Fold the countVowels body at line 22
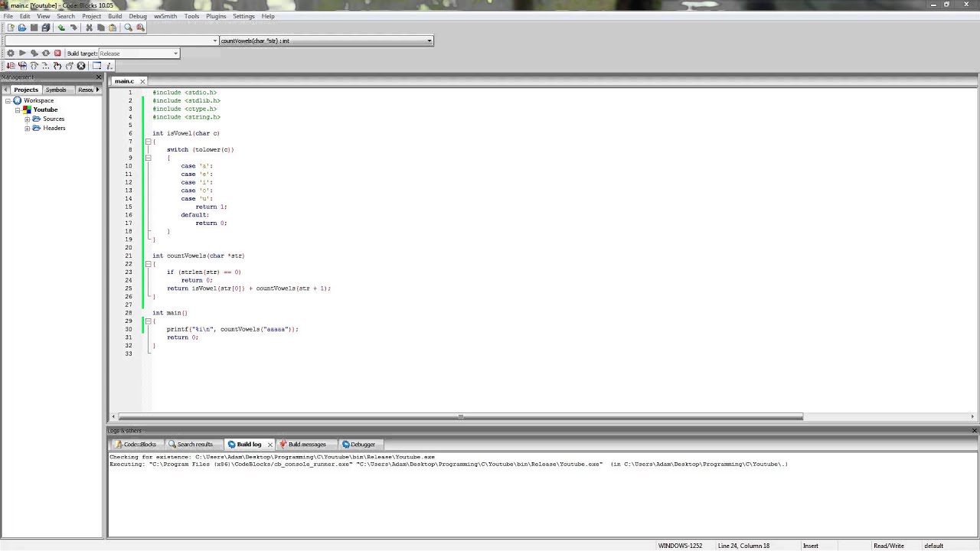Screen dimensions: 980x551 (148, 264)
